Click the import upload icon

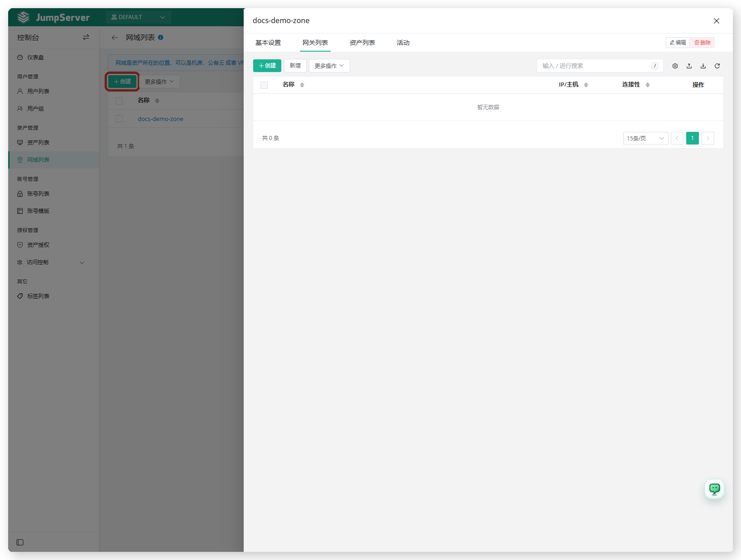689,66
